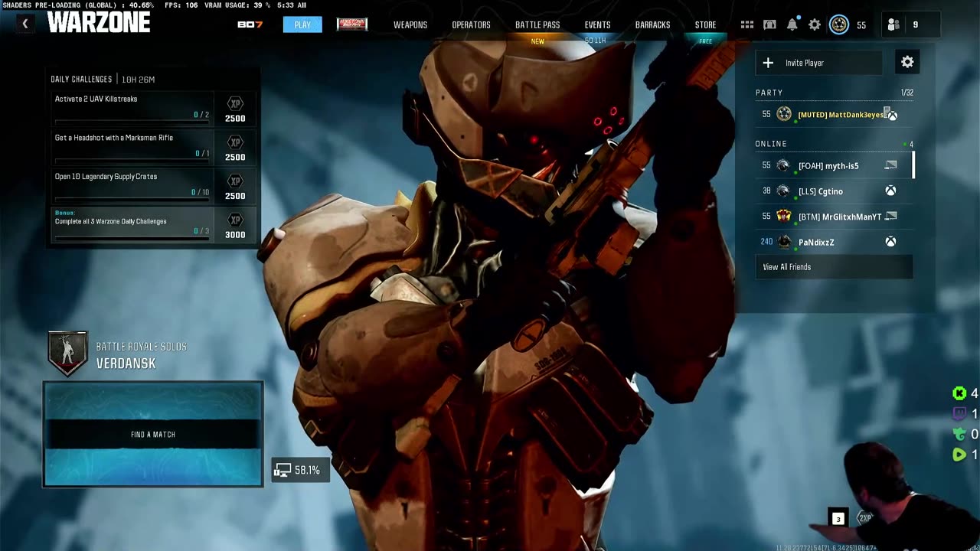Select online friend [LLS] Cgtino
Screen dimensions: 980x551
(834, 191)
